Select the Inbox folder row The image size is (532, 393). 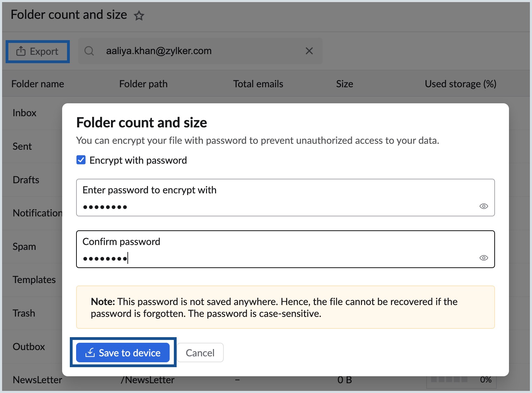[x=24, y=113]
